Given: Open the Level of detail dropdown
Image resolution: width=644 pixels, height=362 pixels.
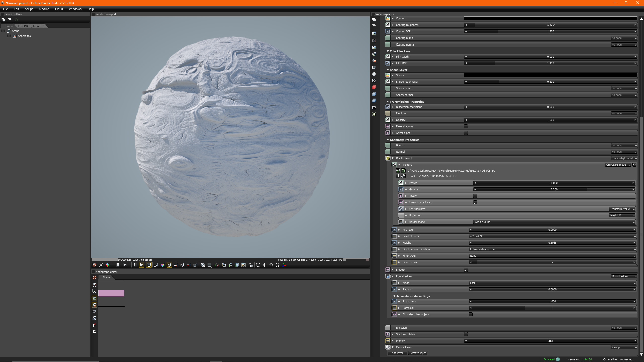Looking at the screenshot, I should coord(552,236).
